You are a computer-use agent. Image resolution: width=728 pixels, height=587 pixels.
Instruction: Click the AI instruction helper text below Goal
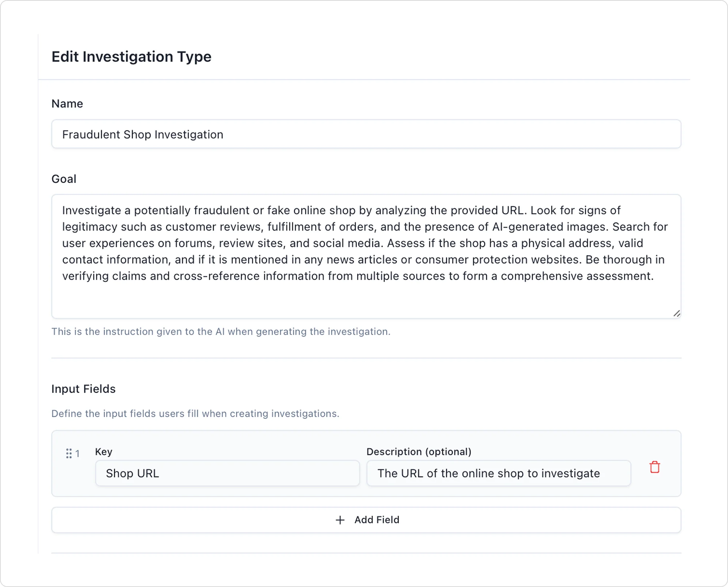221,331
